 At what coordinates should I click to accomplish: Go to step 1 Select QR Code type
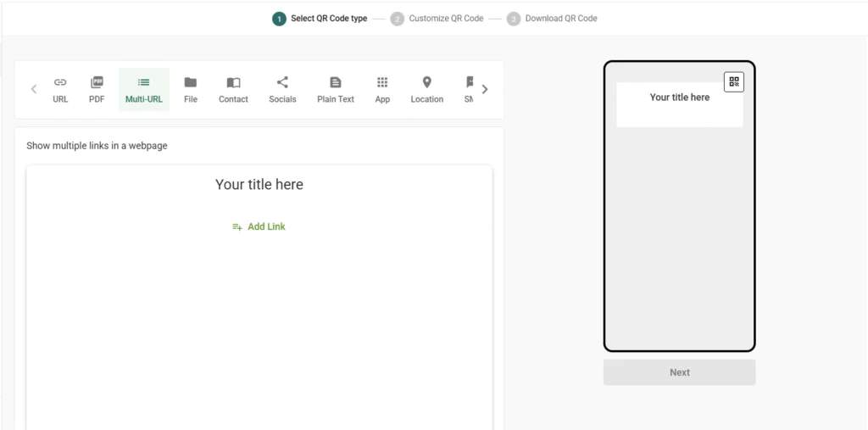(x=320, y=19)
